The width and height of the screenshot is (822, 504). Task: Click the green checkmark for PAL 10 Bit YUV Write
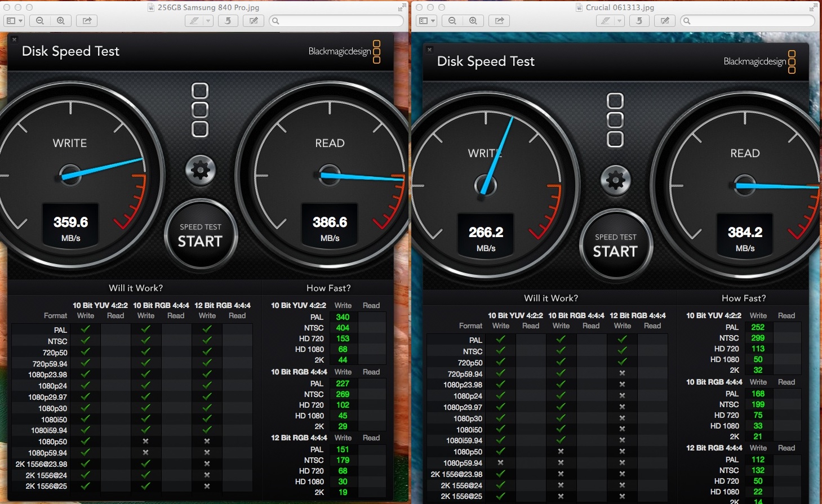(86, 330)
